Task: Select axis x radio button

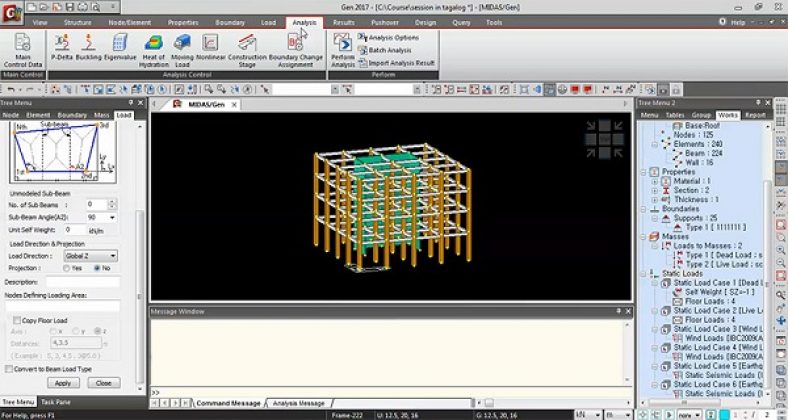Action: (x=53, y=331)
